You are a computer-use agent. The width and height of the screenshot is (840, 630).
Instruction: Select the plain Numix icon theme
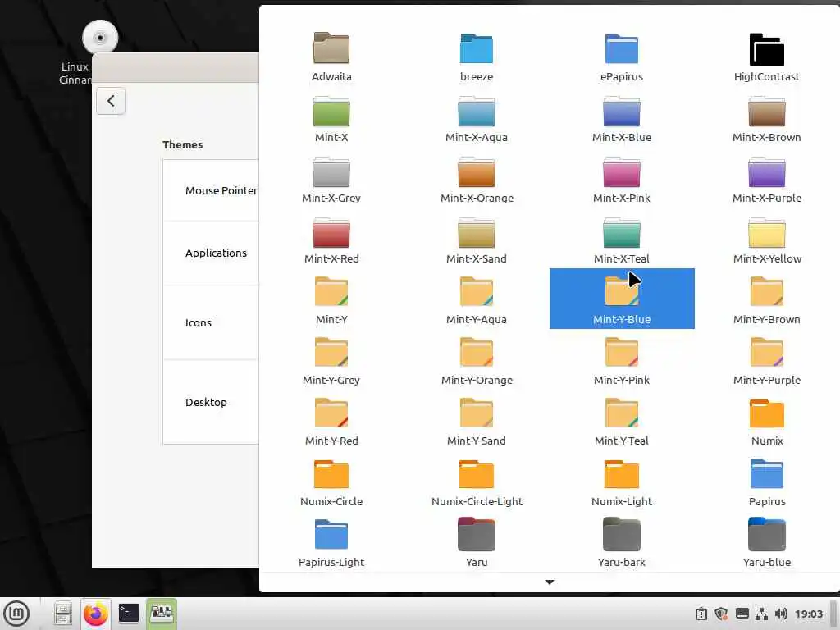click(x=767, y=420)
